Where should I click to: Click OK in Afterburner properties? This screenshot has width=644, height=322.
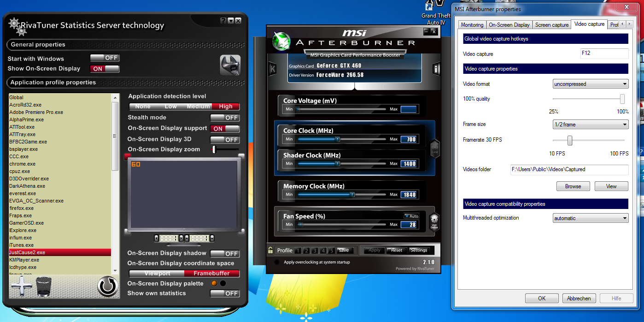(x=542, y=298)
